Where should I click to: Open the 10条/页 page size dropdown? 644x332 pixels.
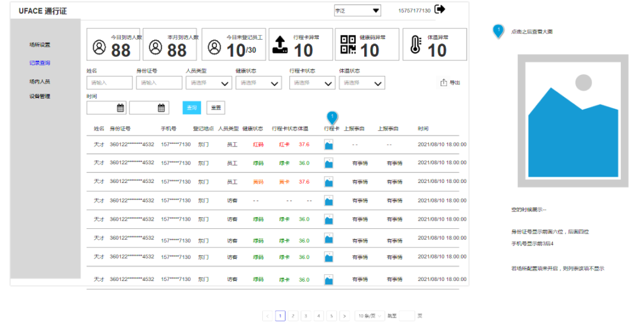370,316
